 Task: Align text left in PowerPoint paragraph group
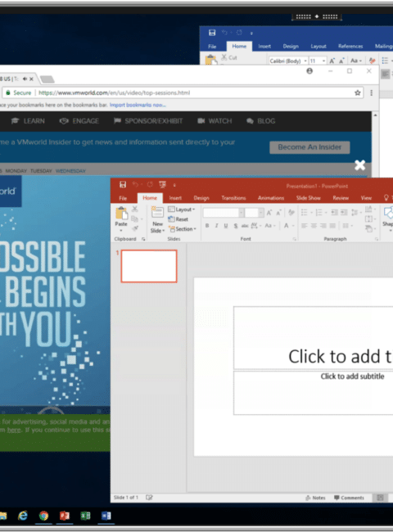coord(304,226)
